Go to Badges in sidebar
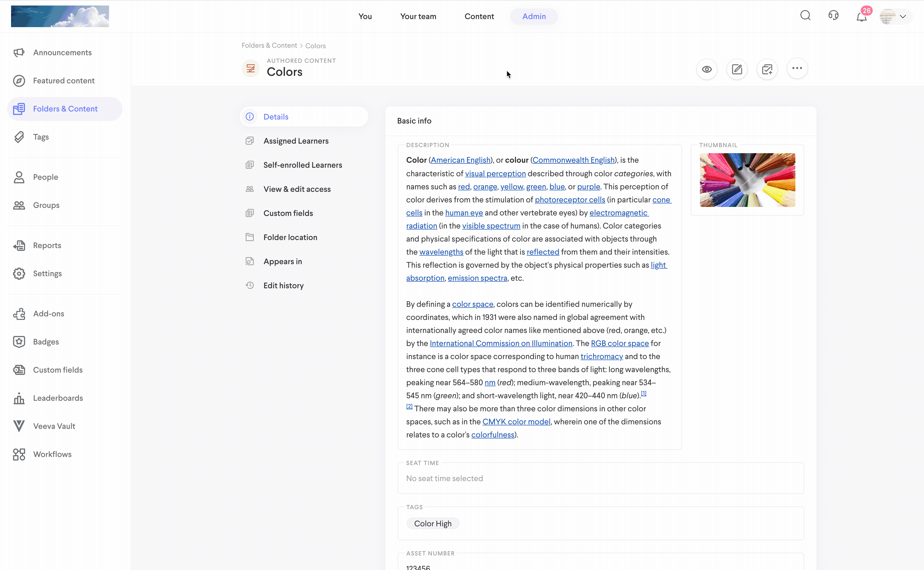Image resolution: width=924 pixels, height=570 pixels. 46,341
